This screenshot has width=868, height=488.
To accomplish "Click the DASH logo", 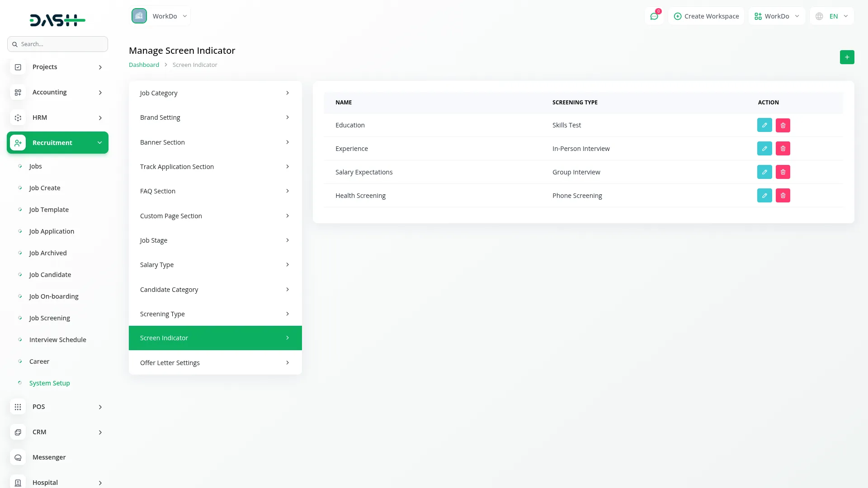I will coord(57,20).
